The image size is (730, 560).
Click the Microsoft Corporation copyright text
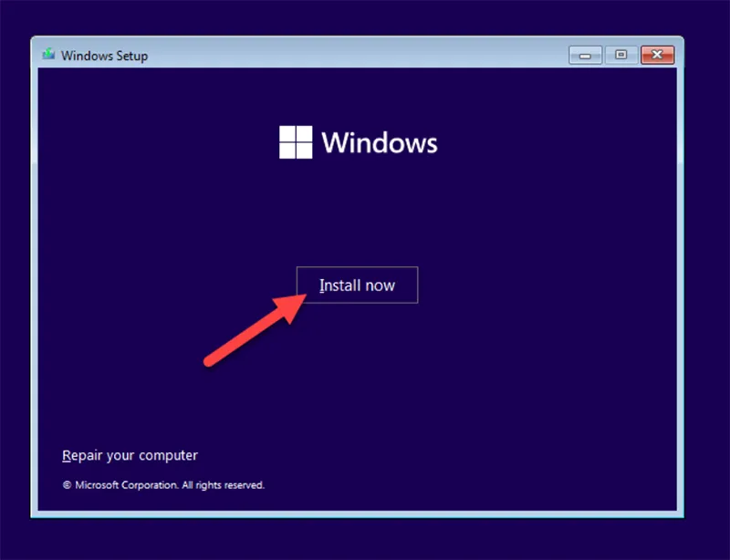click(126, 485)
